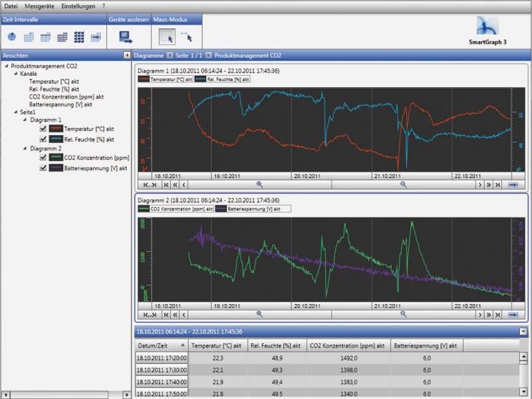
Task: Fast forward Diagramm 2 time axis
Action: 489,315
